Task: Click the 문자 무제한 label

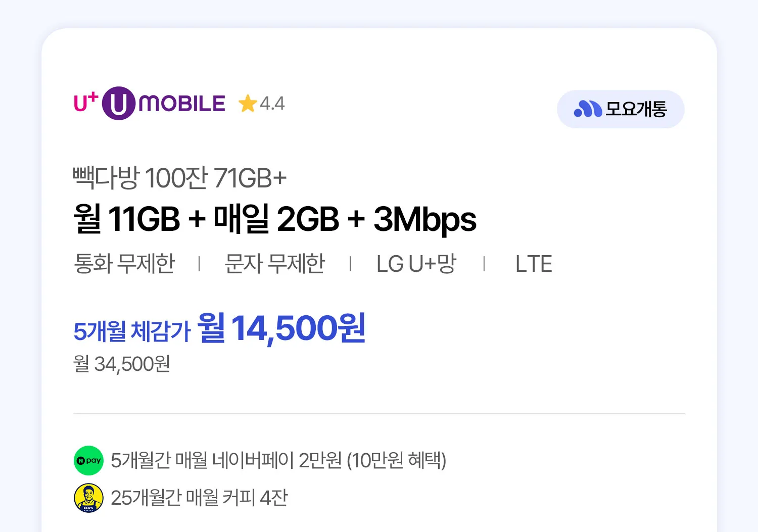Action: pos(274,263)
